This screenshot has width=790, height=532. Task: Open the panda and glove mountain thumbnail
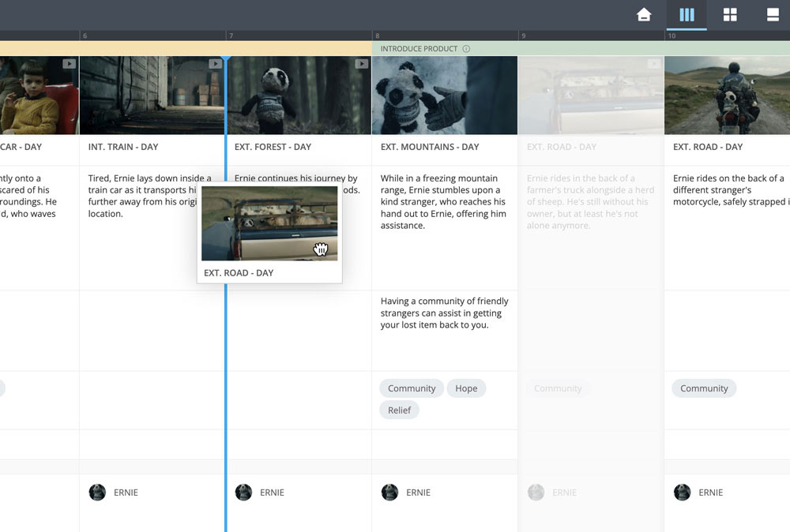click(444, 96)
